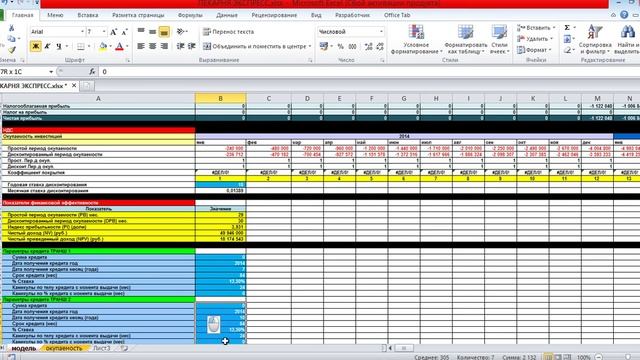Apply red font color
Image resolution: width=640 pixels, height=360 pixels.
click(x=119, y=46)
